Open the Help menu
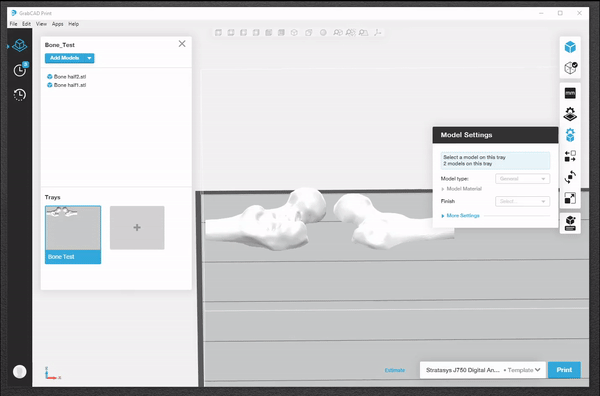 73,24
